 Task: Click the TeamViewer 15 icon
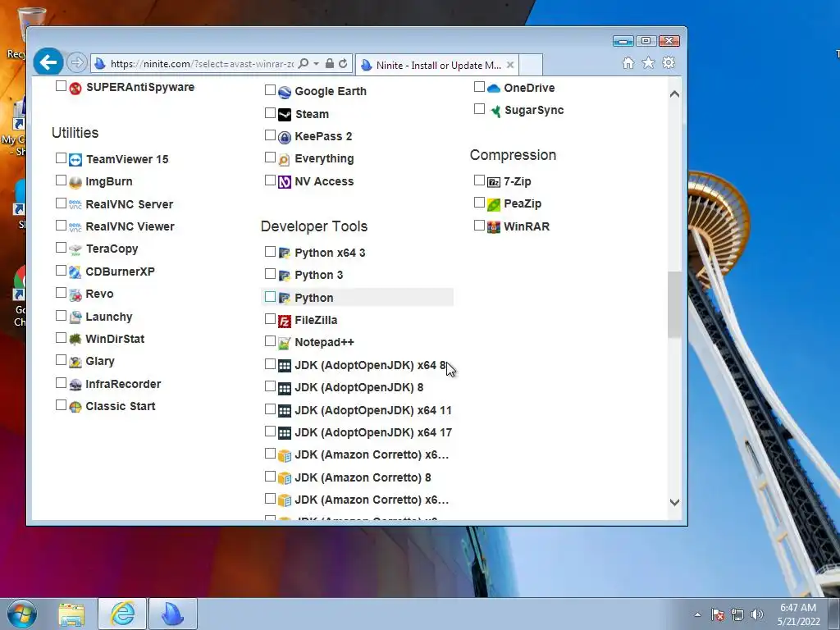click(x=75, y=160)
